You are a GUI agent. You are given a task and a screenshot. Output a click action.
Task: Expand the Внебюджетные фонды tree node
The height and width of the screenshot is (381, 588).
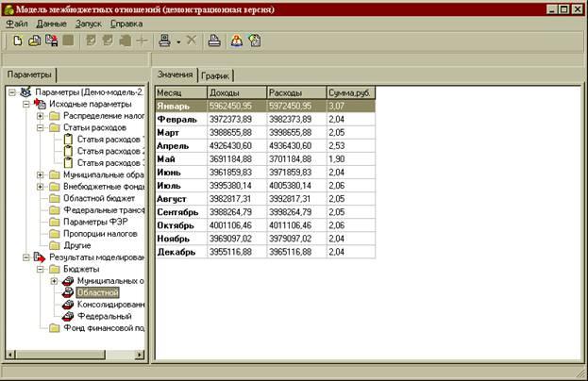click(x=41, y=187)
